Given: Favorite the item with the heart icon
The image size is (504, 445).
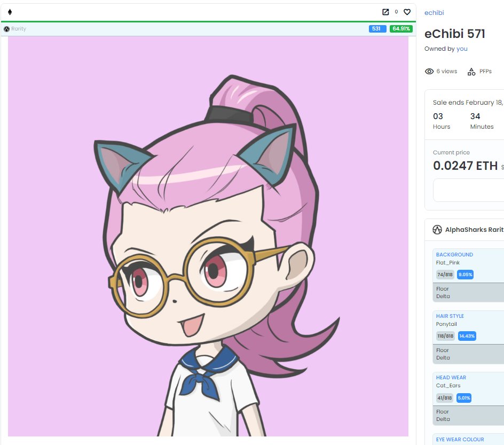Looking at the screenshot, I should (x=407, y=12).
